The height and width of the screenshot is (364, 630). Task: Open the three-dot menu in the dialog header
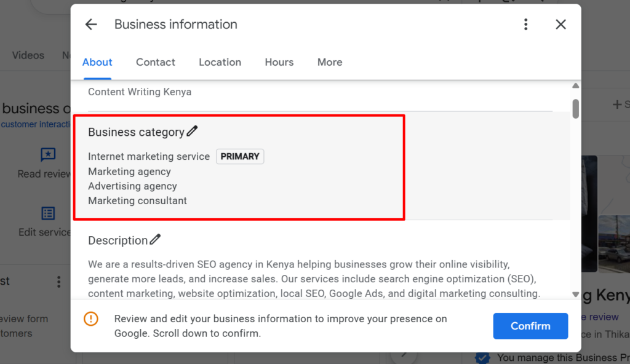[x=526, y=25]
